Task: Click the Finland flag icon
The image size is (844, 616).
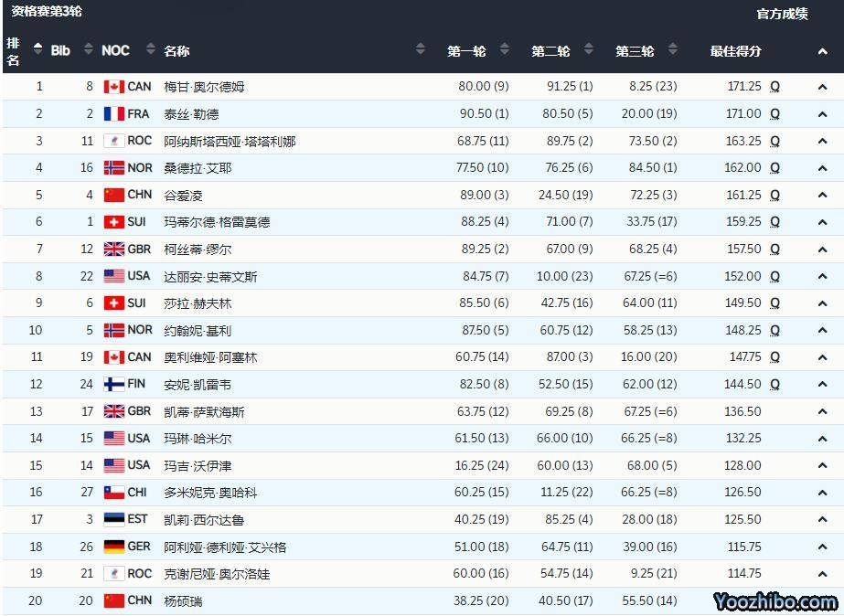Action: (113, 385)
